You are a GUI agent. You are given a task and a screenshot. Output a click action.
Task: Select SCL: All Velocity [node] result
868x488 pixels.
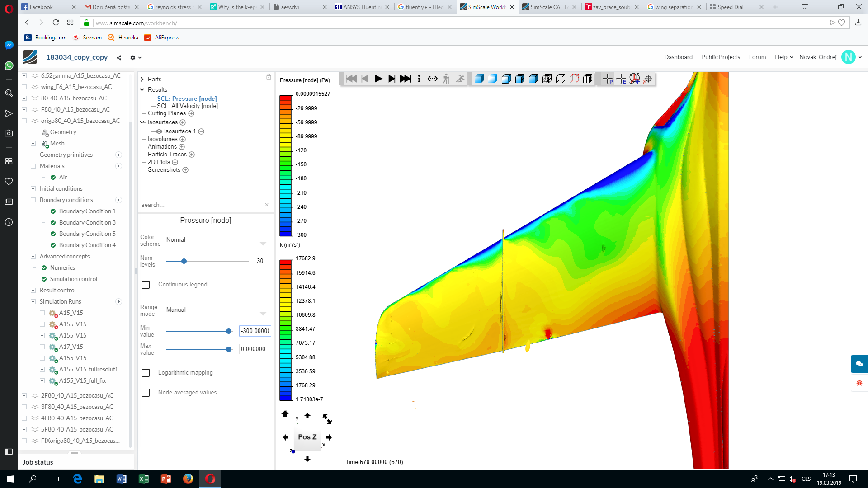pyautogui.click(x=187, y=106)
